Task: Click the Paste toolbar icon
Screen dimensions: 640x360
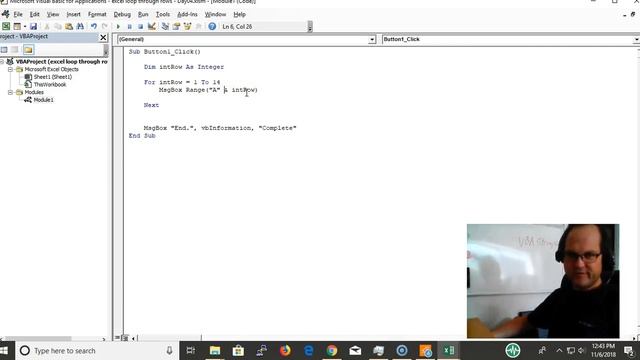Action: (x=69, y=27)
